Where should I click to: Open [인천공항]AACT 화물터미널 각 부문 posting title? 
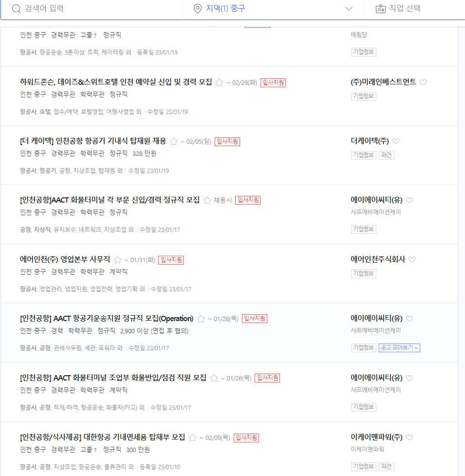(x=110, y=200)
